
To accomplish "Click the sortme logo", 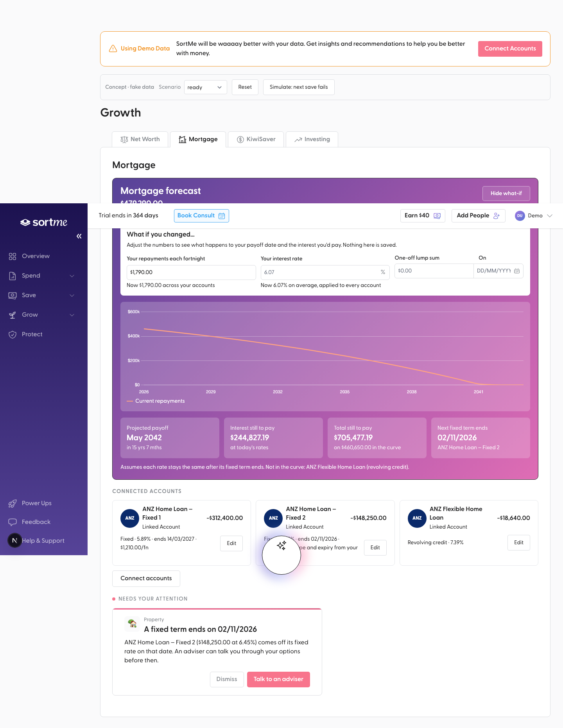I will pos(44,222).
